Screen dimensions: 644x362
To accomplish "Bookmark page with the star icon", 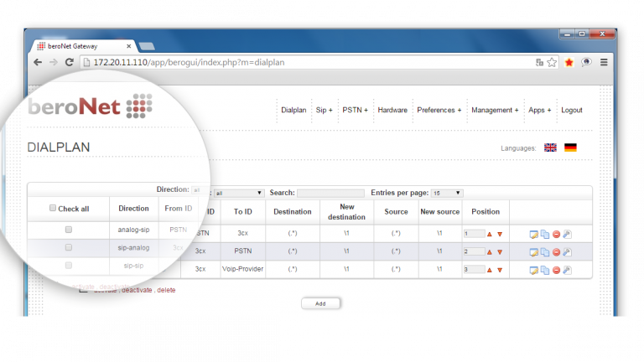I will tap(552, 62).
